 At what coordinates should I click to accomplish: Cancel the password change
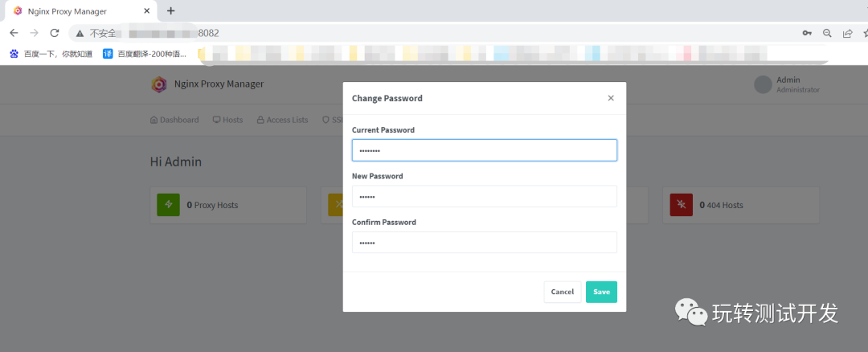click(x=562, y=292)
